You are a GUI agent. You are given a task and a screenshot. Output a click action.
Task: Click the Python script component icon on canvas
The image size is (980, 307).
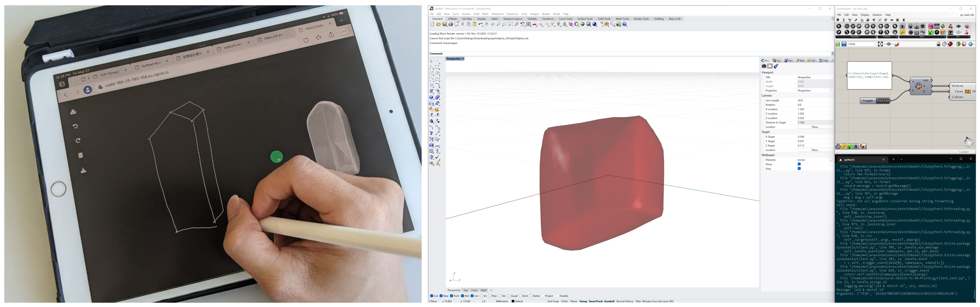(x=918, y=86)
